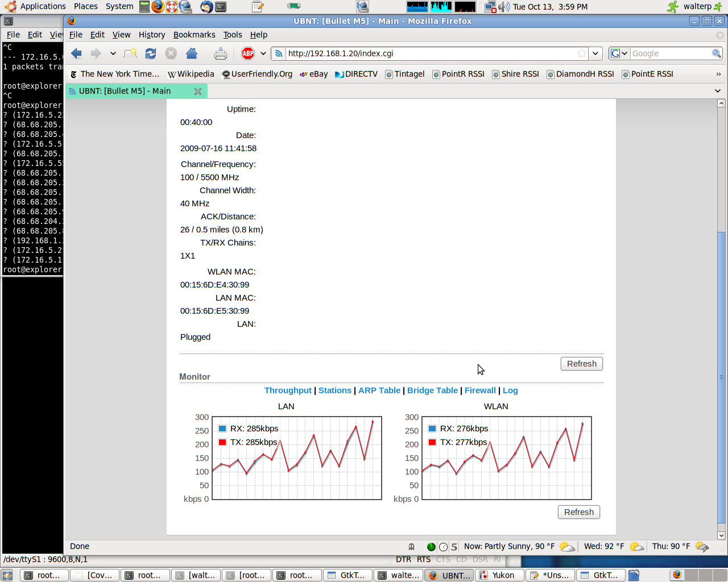This screenshot has height=582, width=728.
Task: Open the Tools menu
Action: point(233,35)
